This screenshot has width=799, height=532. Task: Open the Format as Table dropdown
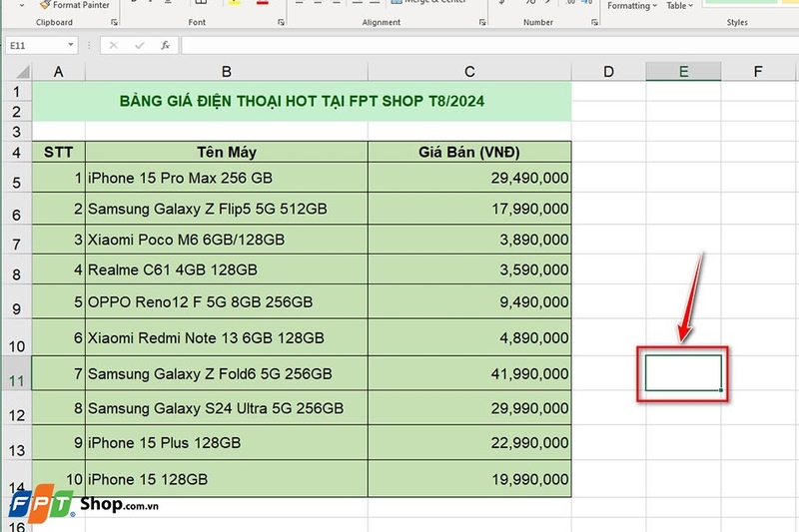[x=680, y=6]
